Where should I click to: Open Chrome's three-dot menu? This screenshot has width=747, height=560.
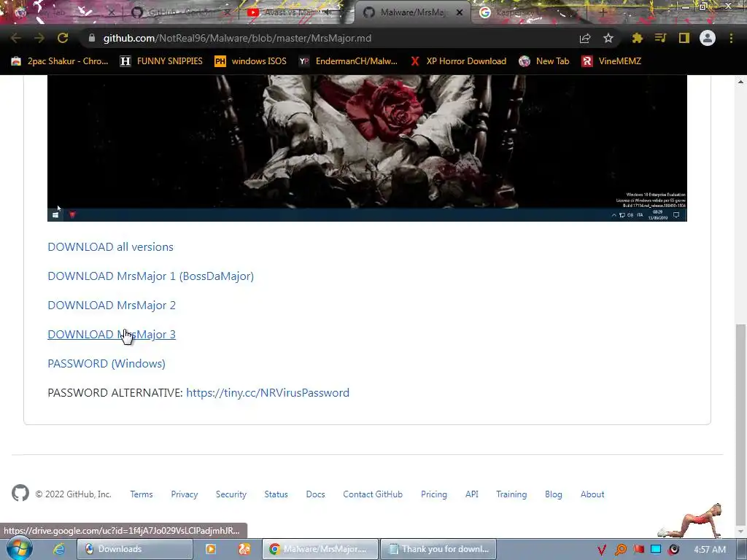click(731, 38)
